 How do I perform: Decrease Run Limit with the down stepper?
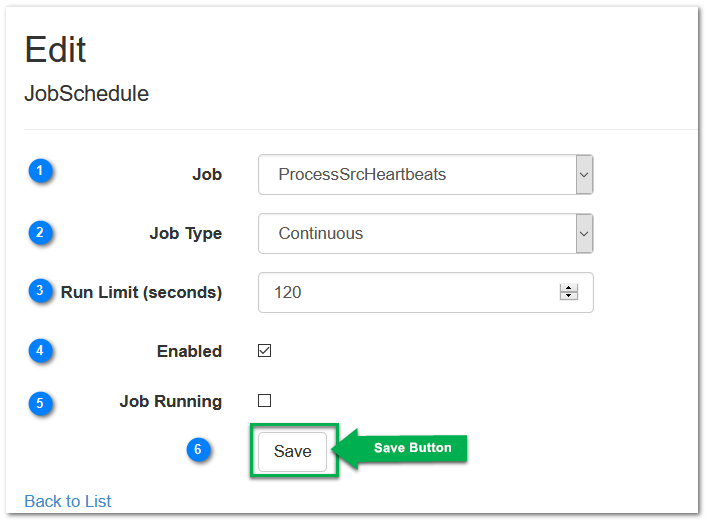click(x=568, y=296)
